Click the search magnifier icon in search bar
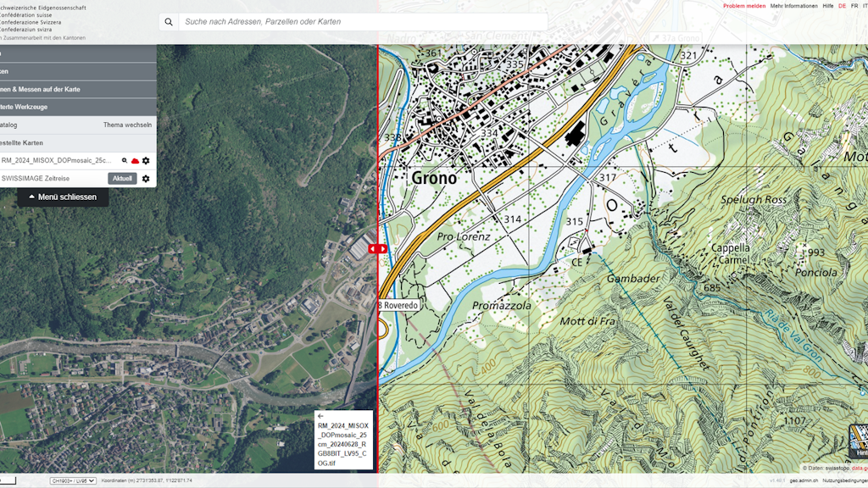Image resolution: width=868 pixels, height=488 pixels. [169, 22]
